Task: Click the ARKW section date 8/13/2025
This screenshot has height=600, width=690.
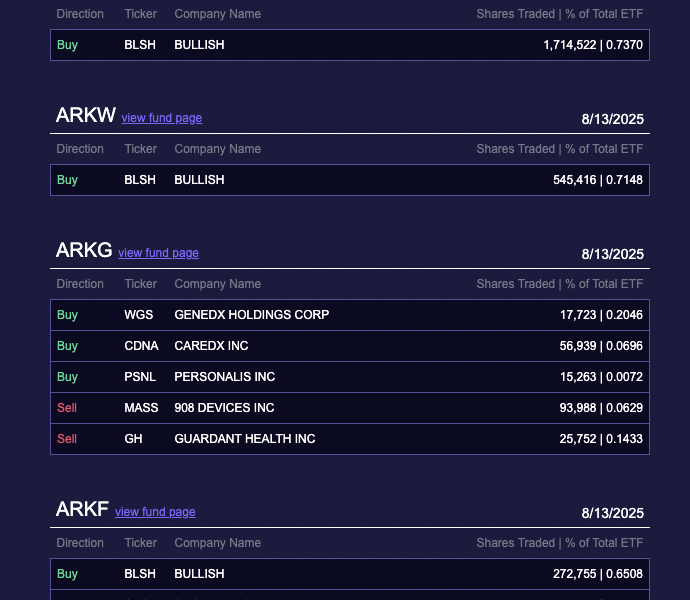Action: pos(613,119)
